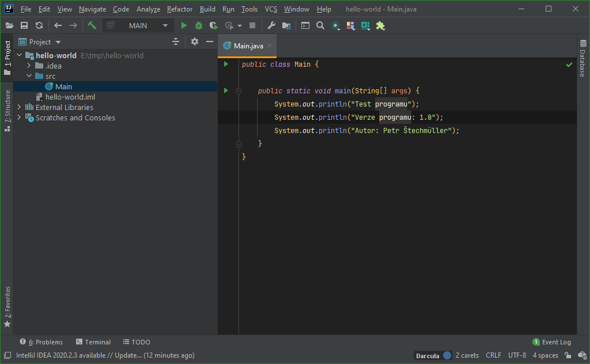Click the inspector profile icon in status bar
The image size is (590, 364).
(582, 355)
